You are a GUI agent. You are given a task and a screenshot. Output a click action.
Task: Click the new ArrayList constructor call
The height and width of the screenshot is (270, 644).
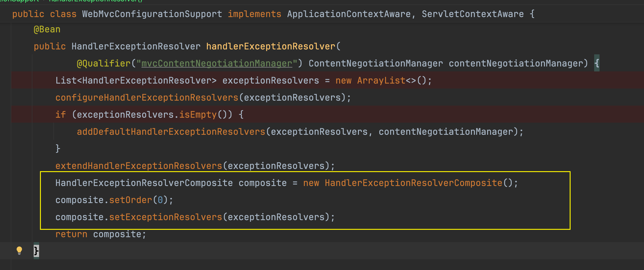(381, 80)
